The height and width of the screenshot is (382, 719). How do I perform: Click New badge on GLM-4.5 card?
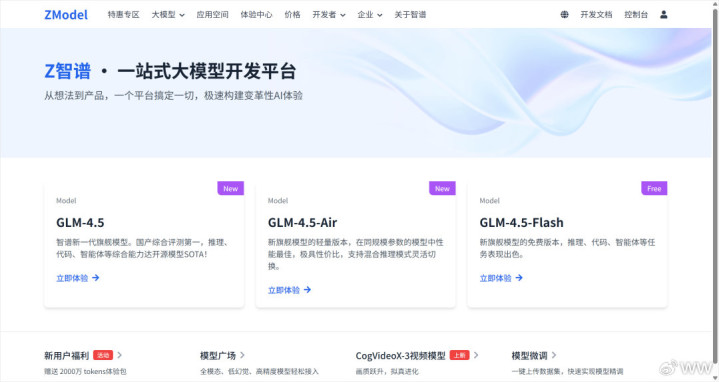(x=231, y=188)
